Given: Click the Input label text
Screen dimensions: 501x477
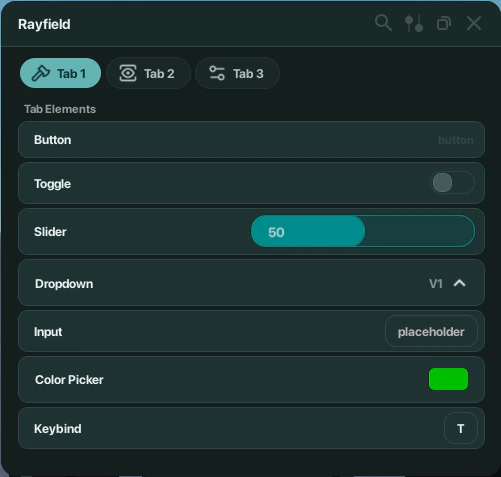Looking at the screenshot, I should pos(48,332).
